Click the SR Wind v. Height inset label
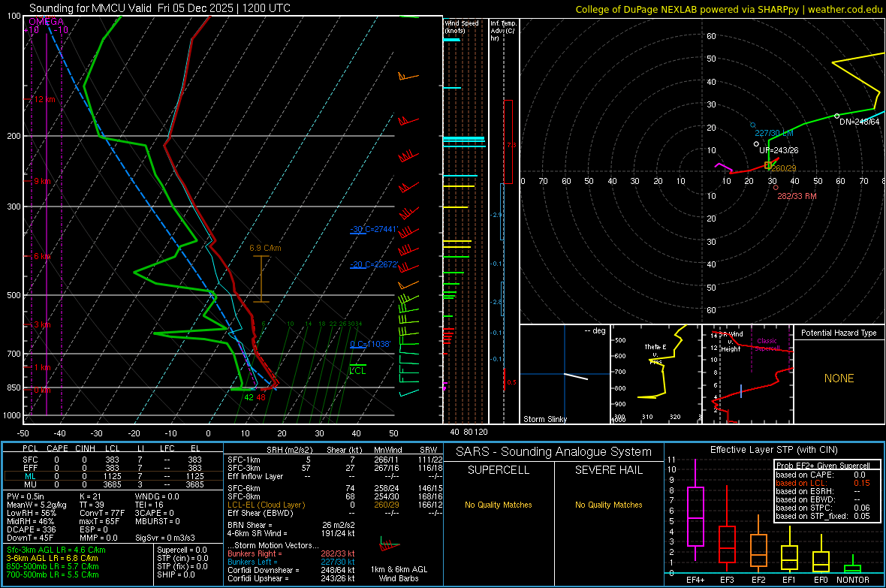Image resolution: width=886 pixels, height=588 pixels. pyautogui.click(x=732, y=342)
